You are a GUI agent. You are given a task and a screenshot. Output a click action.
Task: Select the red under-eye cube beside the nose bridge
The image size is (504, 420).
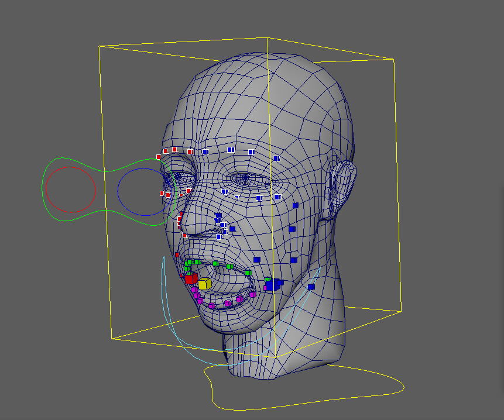click(x=189, y=191)
